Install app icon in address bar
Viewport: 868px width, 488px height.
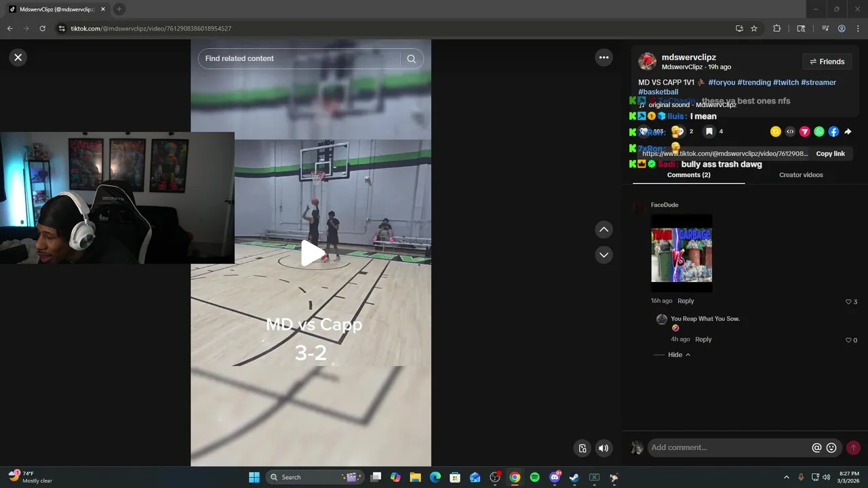(x=739, y=28)
